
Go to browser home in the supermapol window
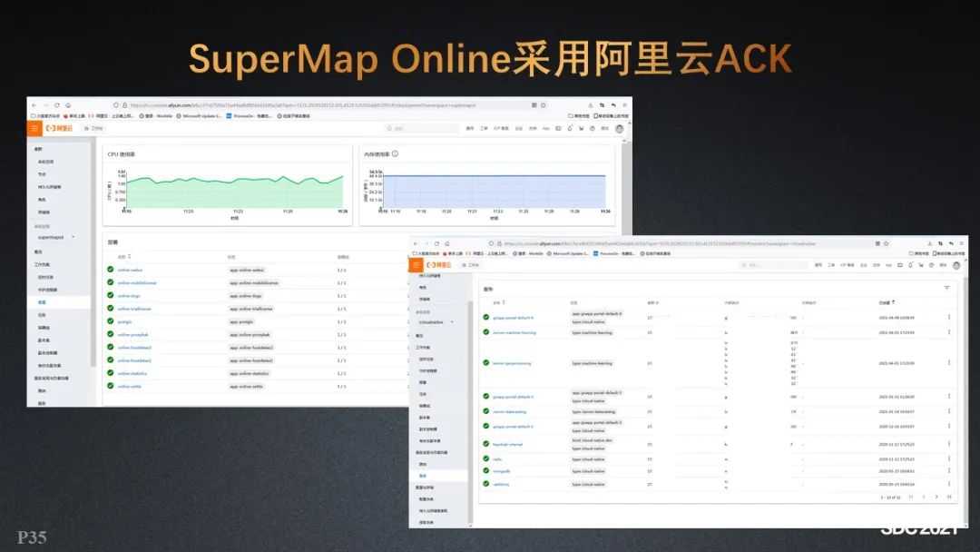click(68, 105)
